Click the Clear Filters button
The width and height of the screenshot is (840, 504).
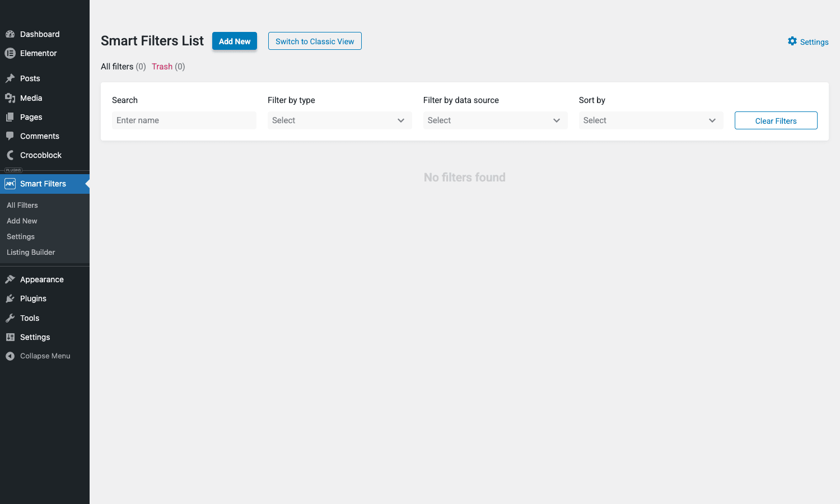pos(776,120)
